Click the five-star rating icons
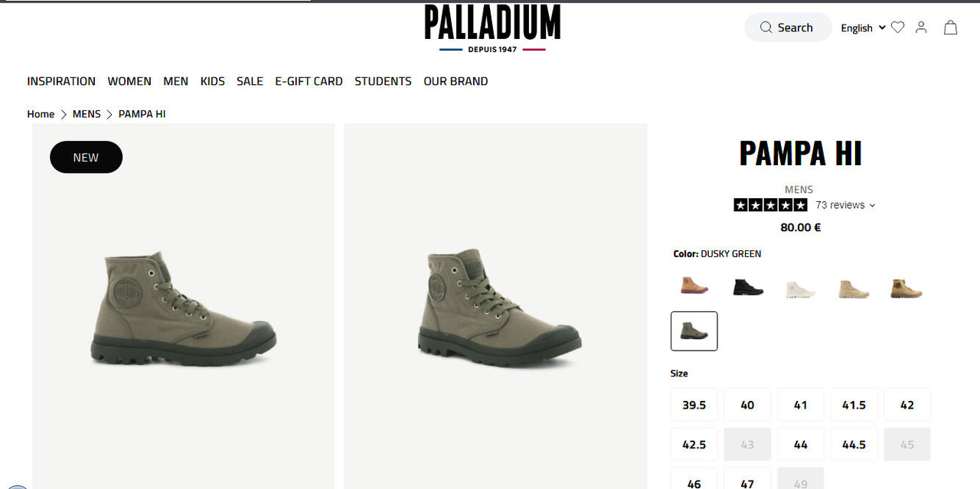Screen dimensions: 980x489 click(x=770, y=205)
